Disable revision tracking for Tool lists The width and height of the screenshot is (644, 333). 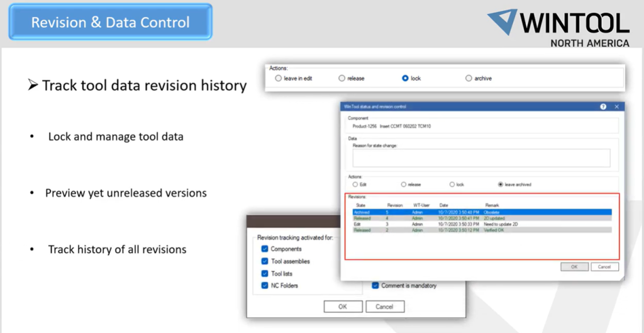coord(264,273)
